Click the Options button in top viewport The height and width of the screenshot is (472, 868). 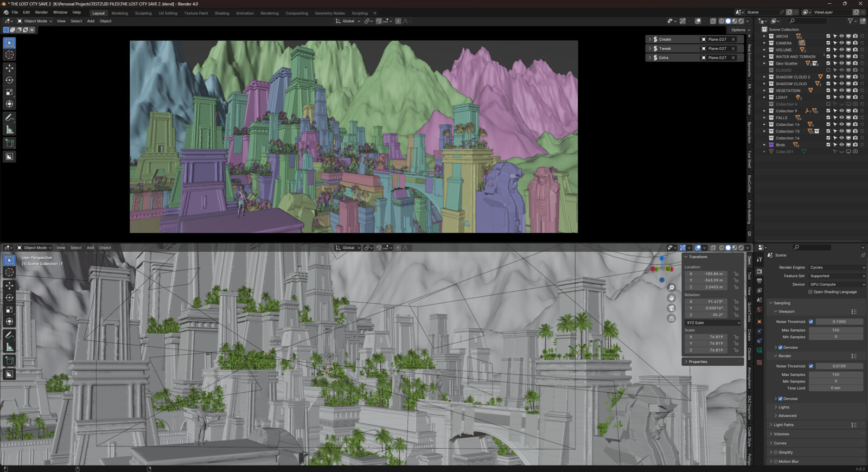click(x=740, y=30)
